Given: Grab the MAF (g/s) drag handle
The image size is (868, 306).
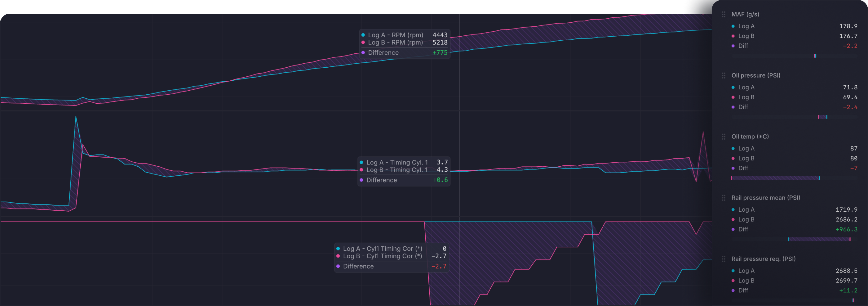Looking at the screenshot, I should pos(724,15).
